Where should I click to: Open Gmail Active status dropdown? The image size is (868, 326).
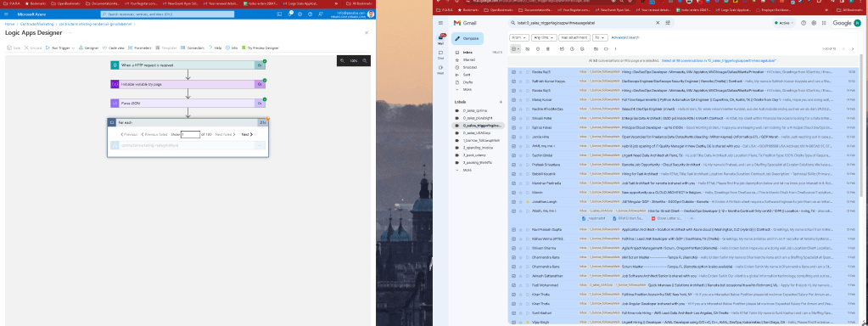click(784, 23)
